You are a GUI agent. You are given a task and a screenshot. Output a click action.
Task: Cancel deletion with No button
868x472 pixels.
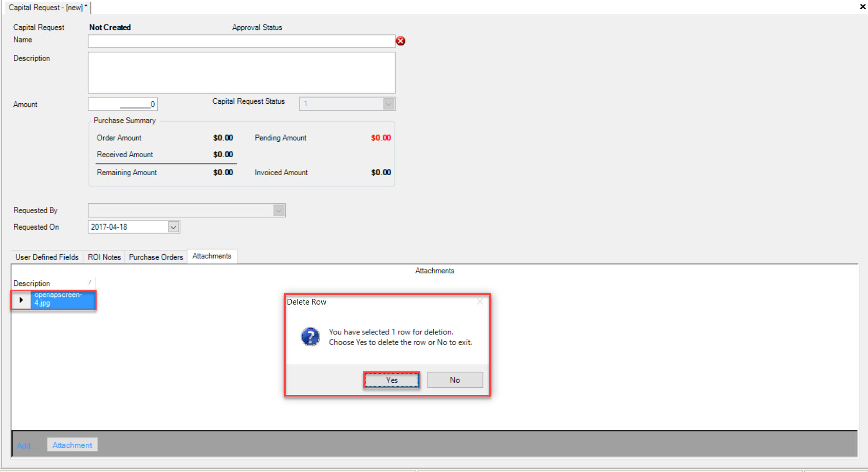pyautogui.click(x=455, y=380)
